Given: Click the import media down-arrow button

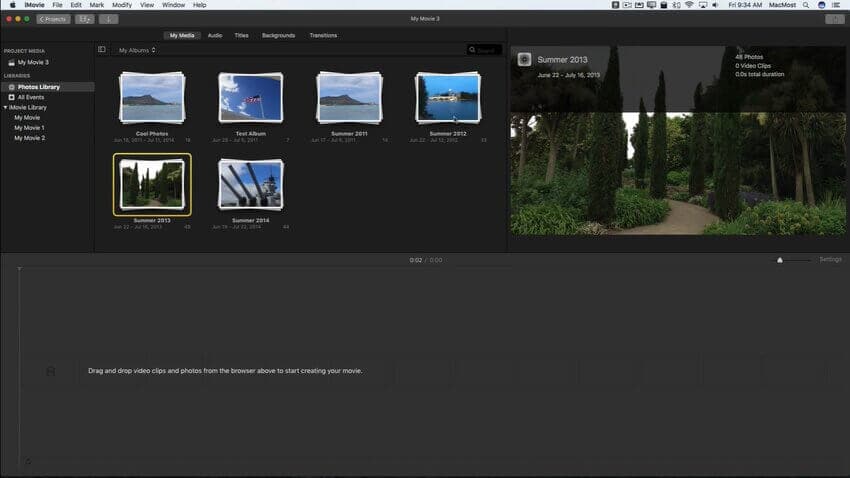Looking at the screenshot, I should (x=108, y=19).
